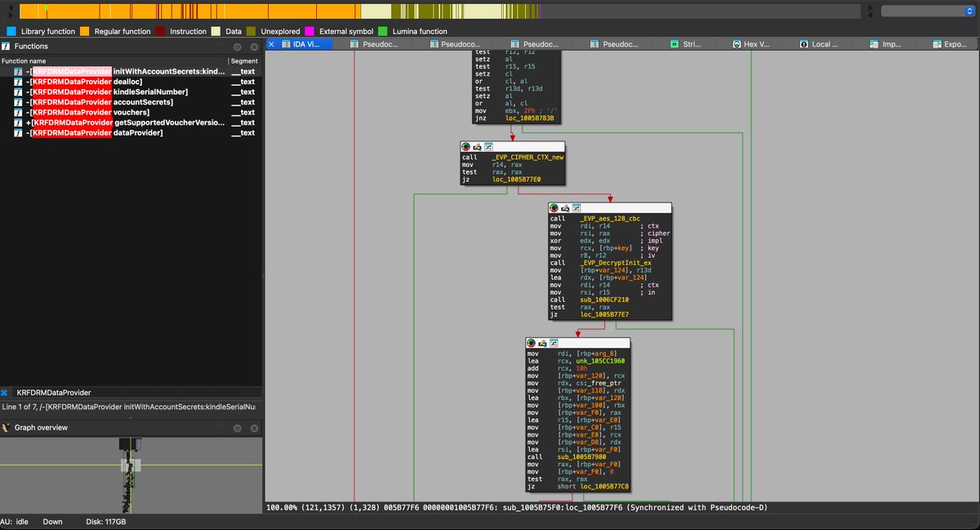Close the Graph overview panel
The height and width of the screenshot is (530, 980).
252,428
